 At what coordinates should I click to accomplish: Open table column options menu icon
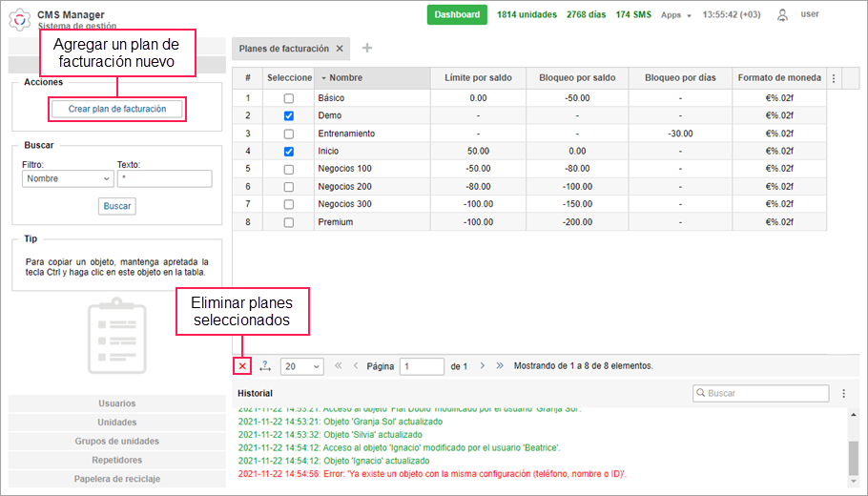834,78
